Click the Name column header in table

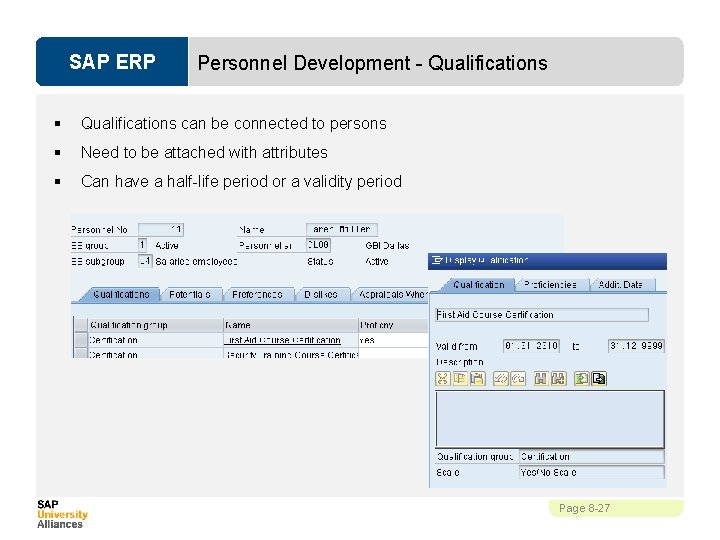(291, 325)
